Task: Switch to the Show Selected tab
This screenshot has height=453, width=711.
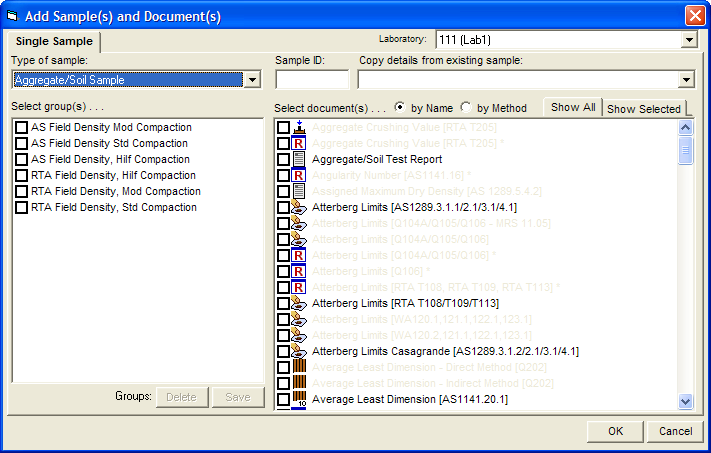Action: (643, 109)
